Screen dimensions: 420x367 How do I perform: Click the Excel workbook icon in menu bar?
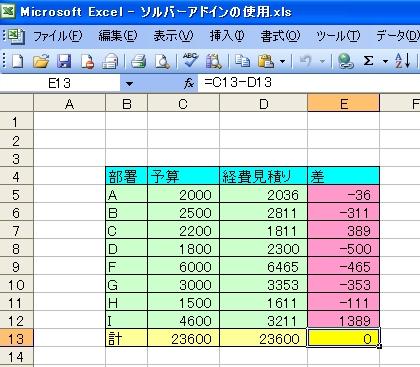(16, 36)
